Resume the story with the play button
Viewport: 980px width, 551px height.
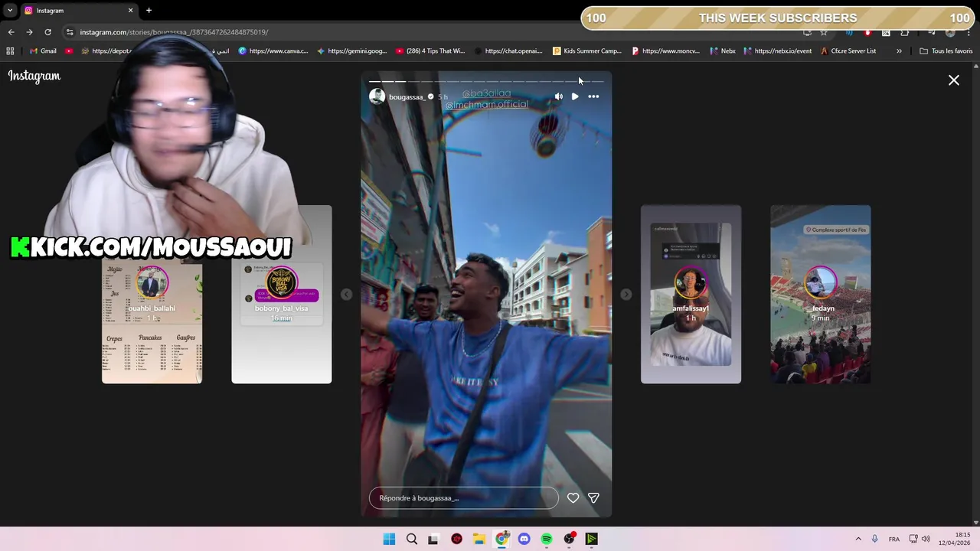pos(575,96)
